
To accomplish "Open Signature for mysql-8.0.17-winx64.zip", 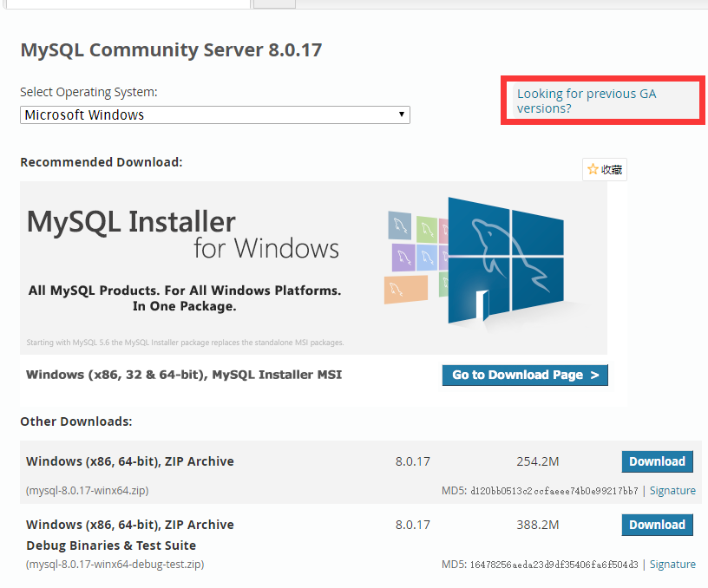I will (672, 490).
